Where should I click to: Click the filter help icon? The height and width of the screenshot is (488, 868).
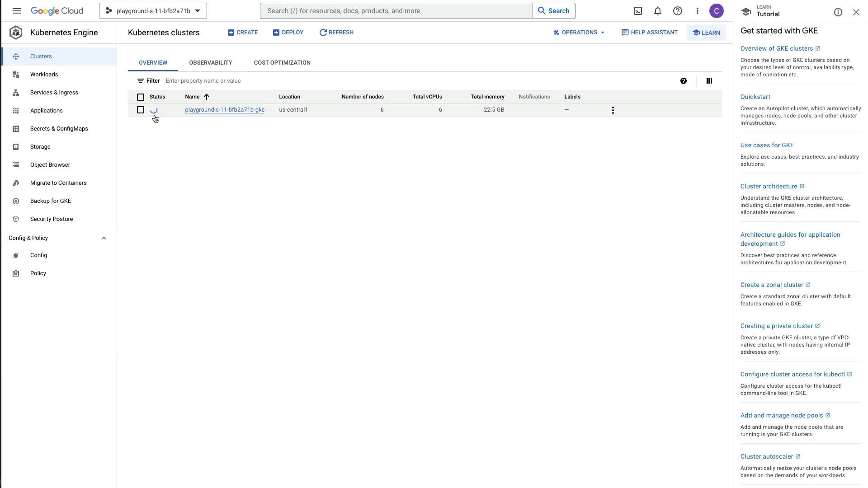click(683, 81)
